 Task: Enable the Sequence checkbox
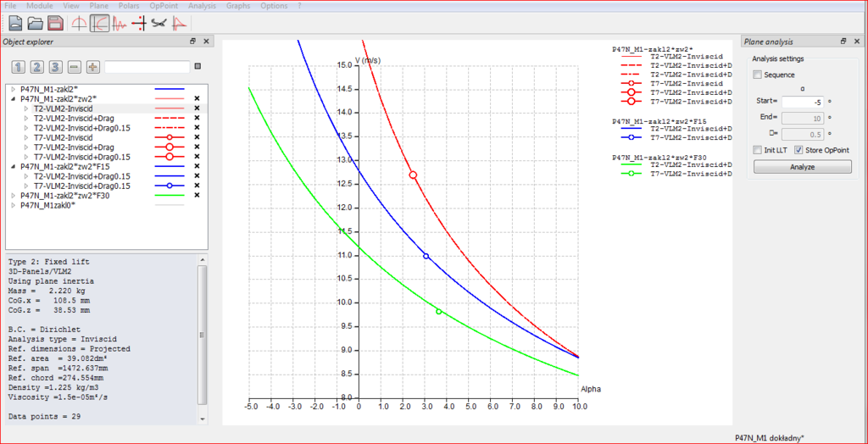click(x=758, y=75)
